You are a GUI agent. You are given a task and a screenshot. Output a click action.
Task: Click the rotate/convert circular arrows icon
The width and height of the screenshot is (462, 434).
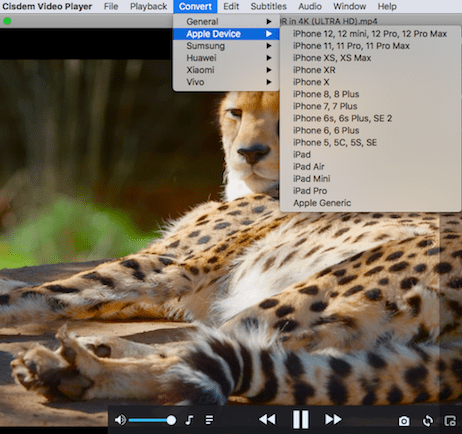point(427,421)
